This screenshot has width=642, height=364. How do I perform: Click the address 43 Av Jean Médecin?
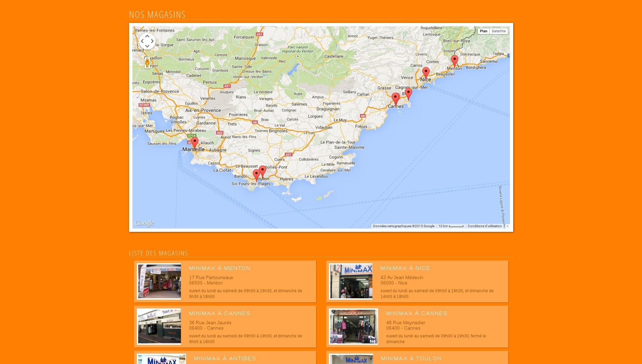402,278
